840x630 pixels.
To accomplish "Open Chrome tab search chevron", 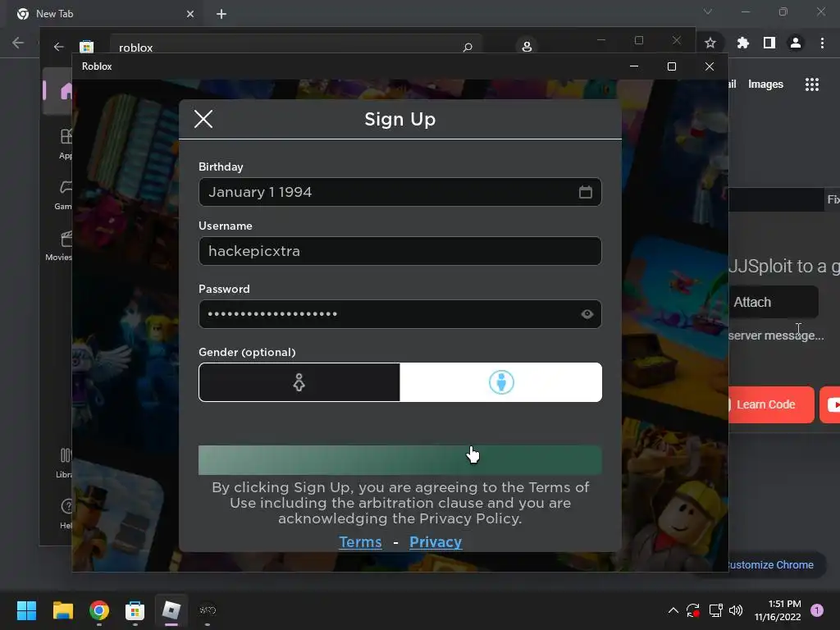I will tap(708, 11).
